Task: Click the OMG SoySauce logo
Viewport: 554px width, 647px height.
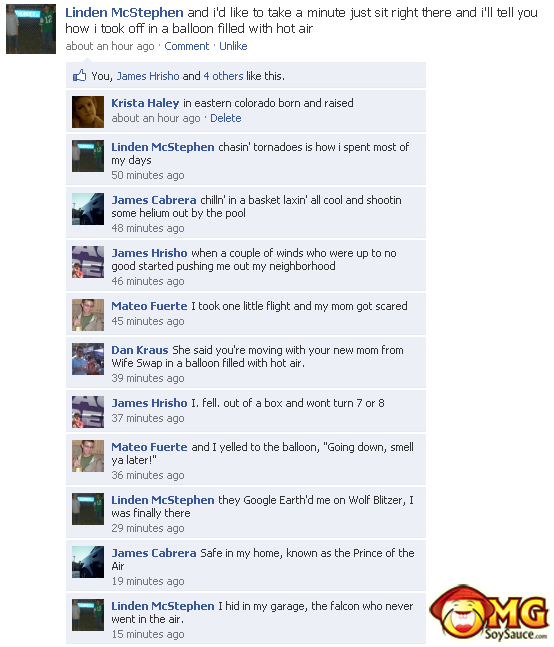Action: coord(490,612)
